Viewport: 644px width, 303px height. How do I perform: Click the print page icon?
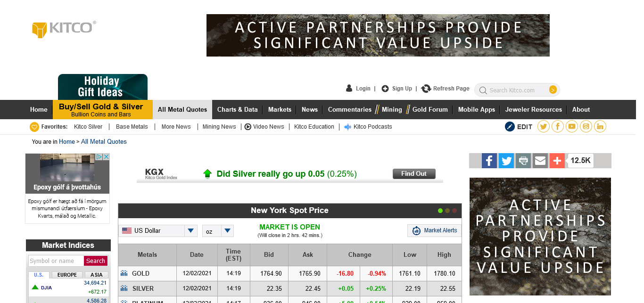point(523,161)
